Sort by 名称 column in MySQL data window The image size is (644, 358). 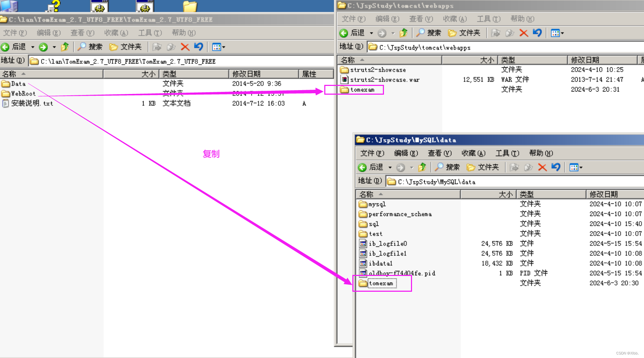408,194
